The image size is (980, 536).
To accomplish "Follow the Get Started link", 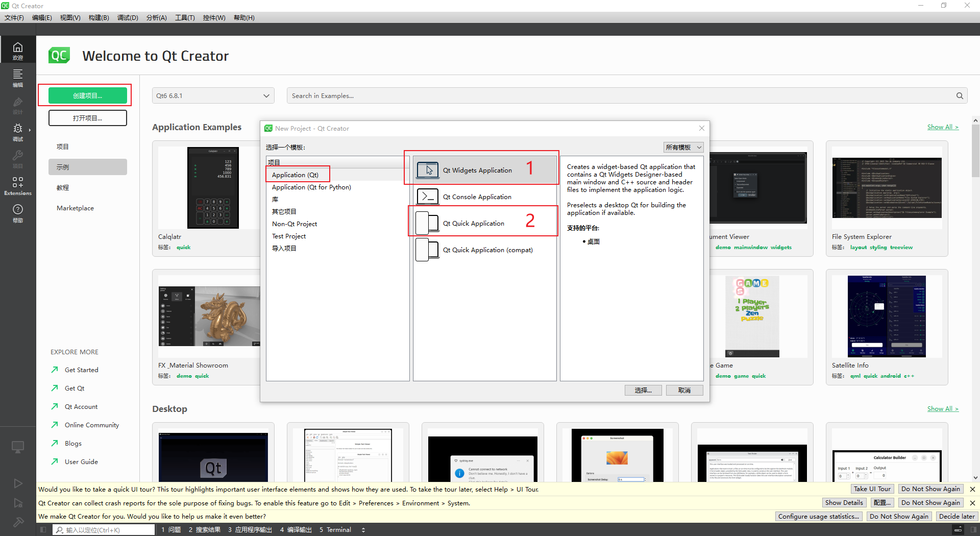I will pos(81,370).
